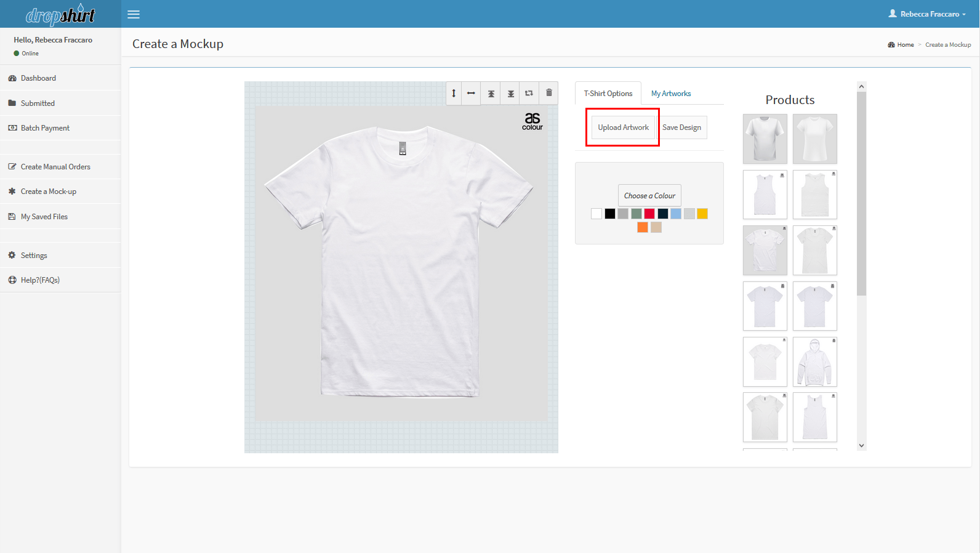Select the women's tee thumbnail beside first product
The width and height of the screenshot is (980, 553).
tap(815, 139)
